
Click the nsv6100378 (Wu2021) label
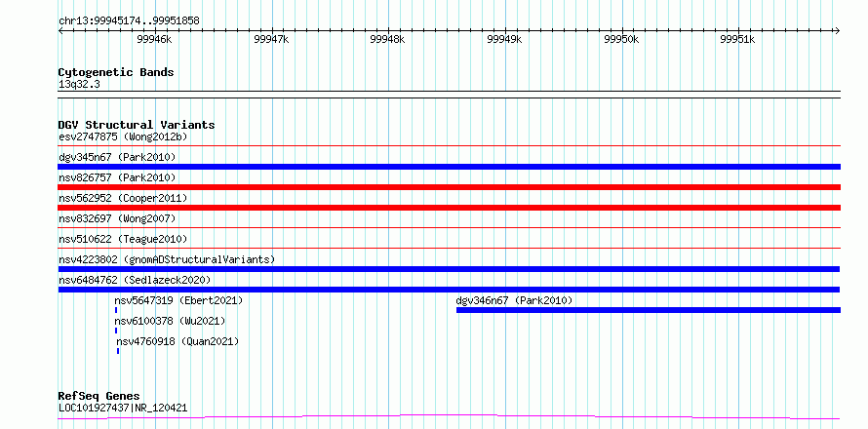(170, 321)
